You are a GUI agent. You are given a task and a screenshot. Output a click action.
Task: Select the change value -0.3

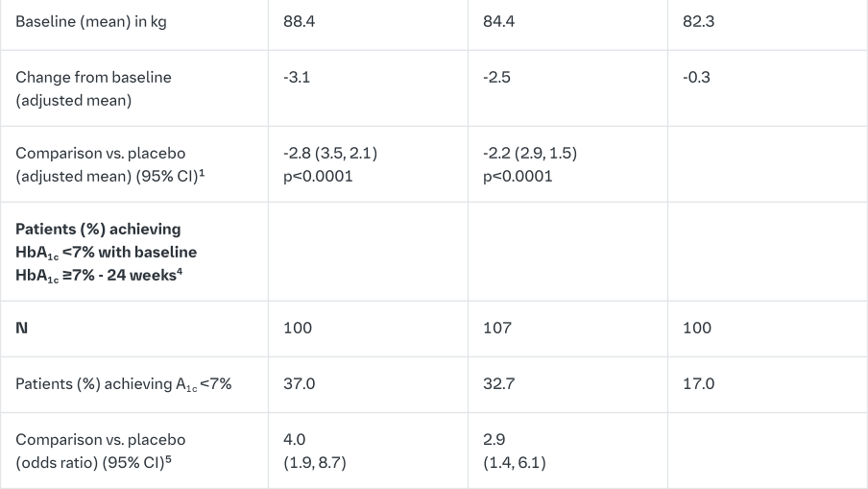click(696, 77)
